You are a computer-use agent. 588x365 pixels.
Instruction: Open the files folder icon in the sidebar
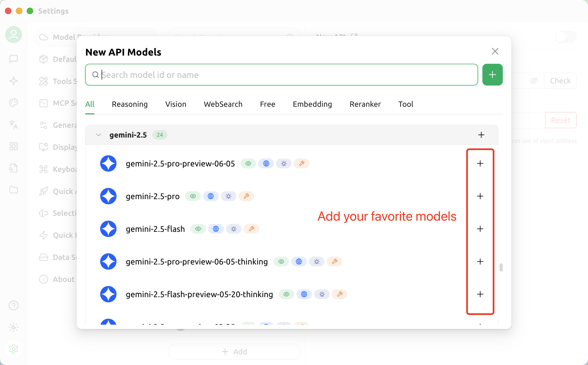click(x=14, y=190)
